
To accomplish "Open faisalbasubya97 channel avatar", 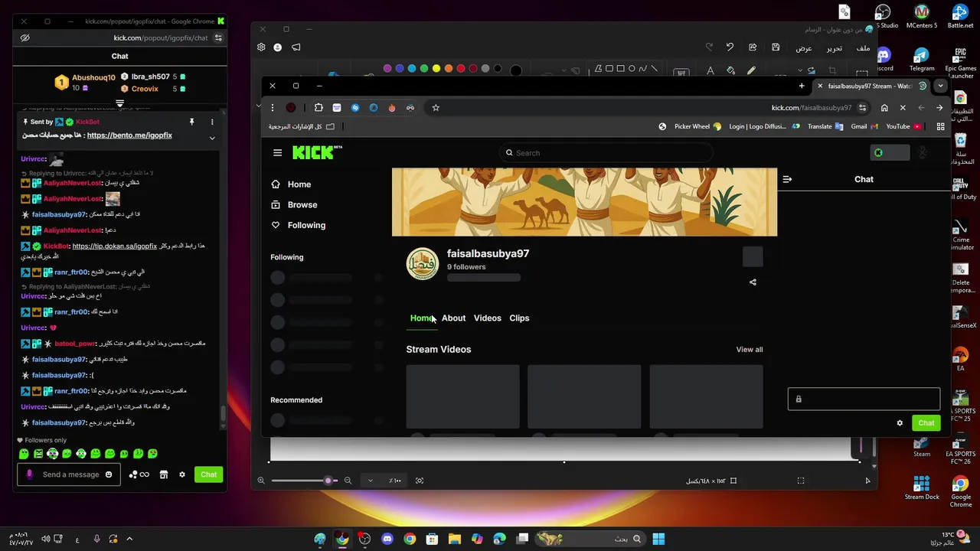I will click(422, 265).
